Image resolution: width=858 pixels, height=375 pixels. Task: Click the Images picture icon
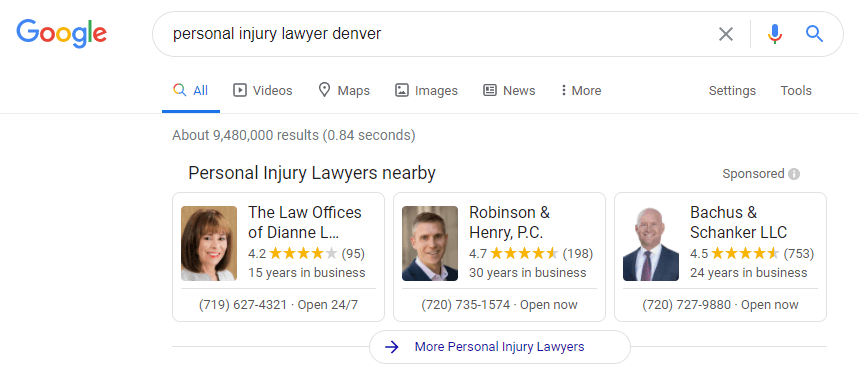point(402,90)
